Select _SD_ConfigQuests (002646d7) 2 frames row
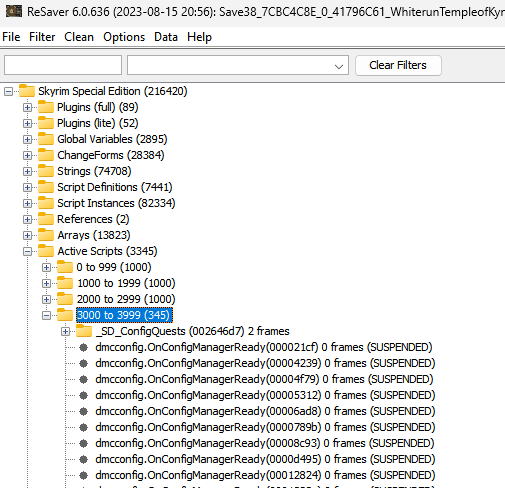 pyautogui.click(x=192, y=331)
